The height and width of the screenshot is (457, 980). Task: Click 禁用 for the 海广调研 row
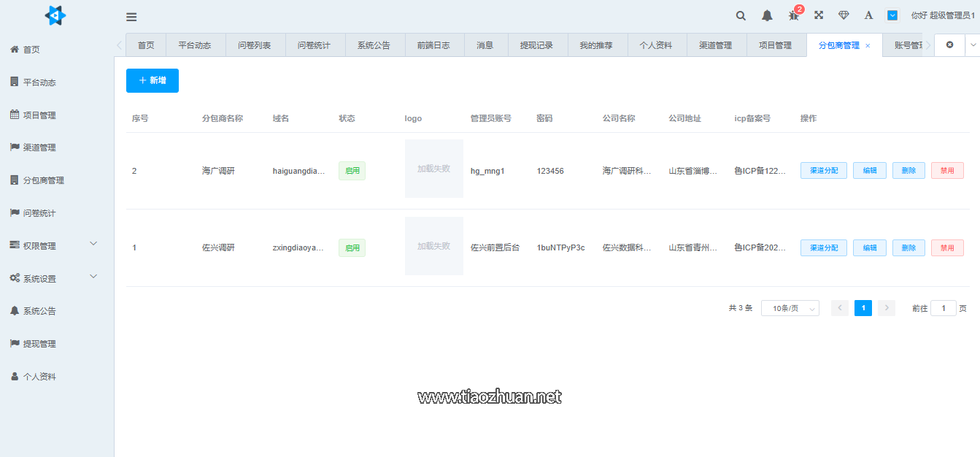[x=947, y=171]
